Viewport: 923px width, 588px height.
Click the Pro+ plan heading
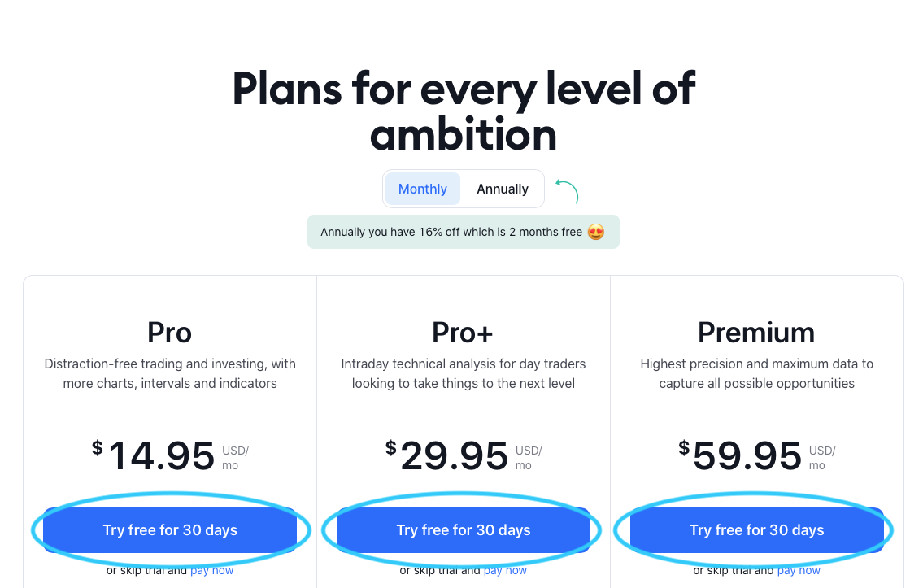[464, 333]
